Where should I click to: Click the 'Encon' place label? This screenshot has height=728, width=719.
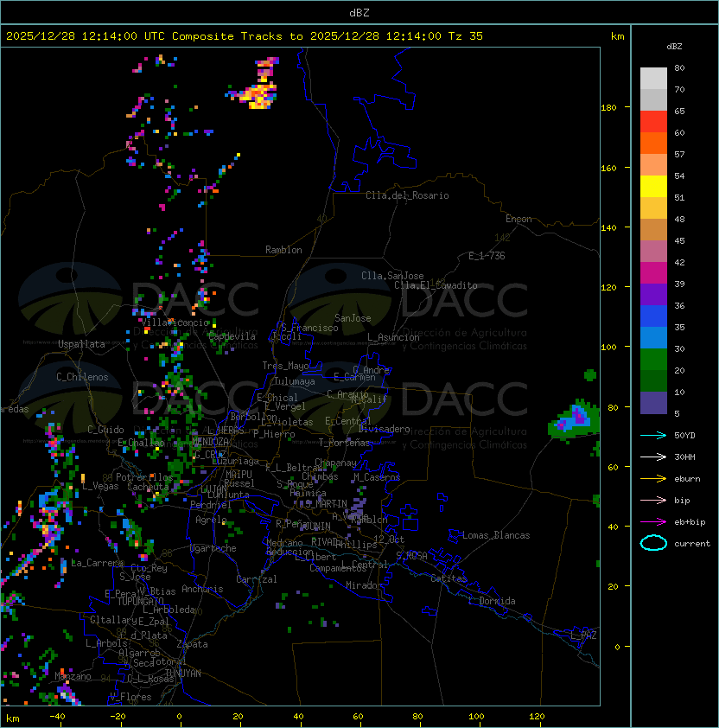[x=519, y=219]
